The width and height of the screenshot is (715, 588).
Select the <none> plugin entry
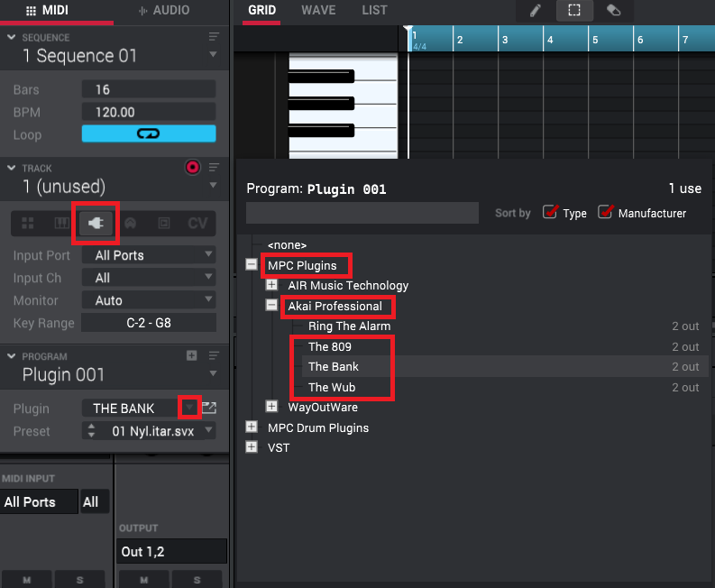[287, 245]
